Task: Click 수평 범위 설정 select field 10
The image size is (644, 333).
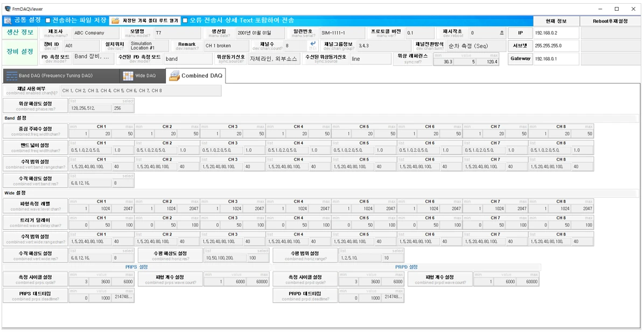Action: click(x=393, y=258)
